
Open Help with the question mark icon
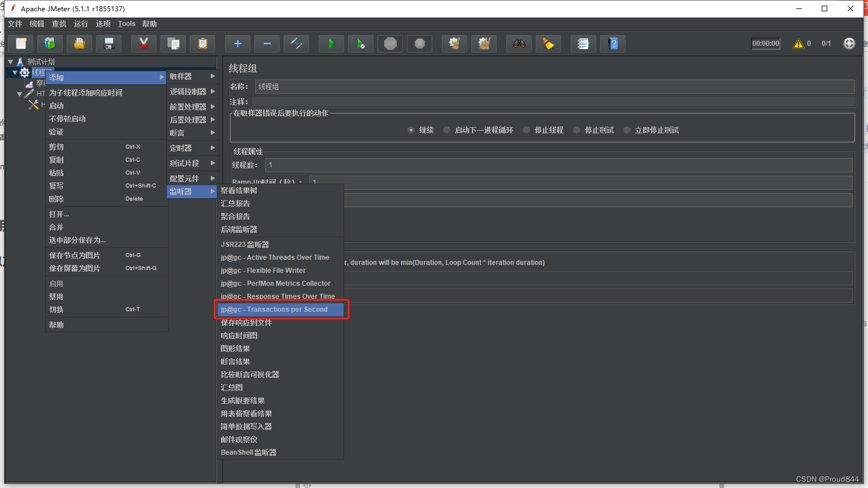click(x=613, y=43)
